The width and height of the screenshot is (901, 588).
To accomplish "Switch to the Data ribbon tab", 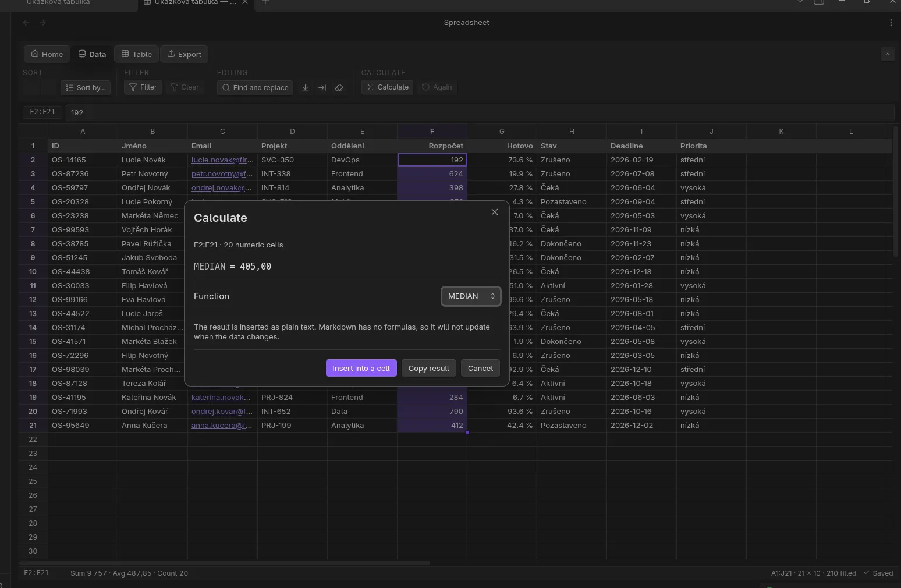I will [92, 54].
